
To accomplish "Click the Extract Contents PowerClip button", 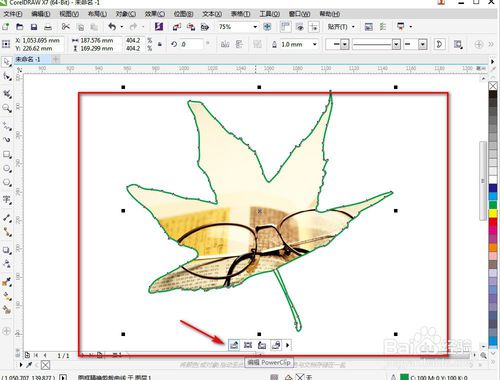I will pos(262,345).
